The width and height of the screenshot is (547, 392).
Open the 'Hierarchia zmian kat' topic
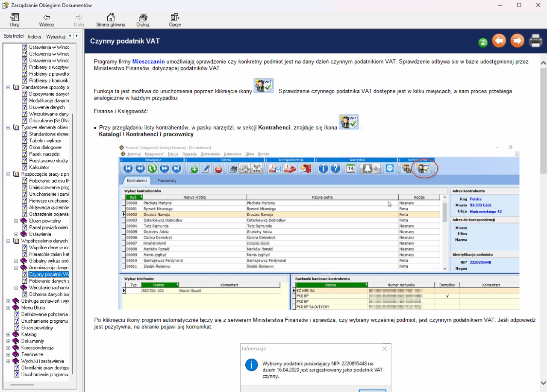click(49, 254)
